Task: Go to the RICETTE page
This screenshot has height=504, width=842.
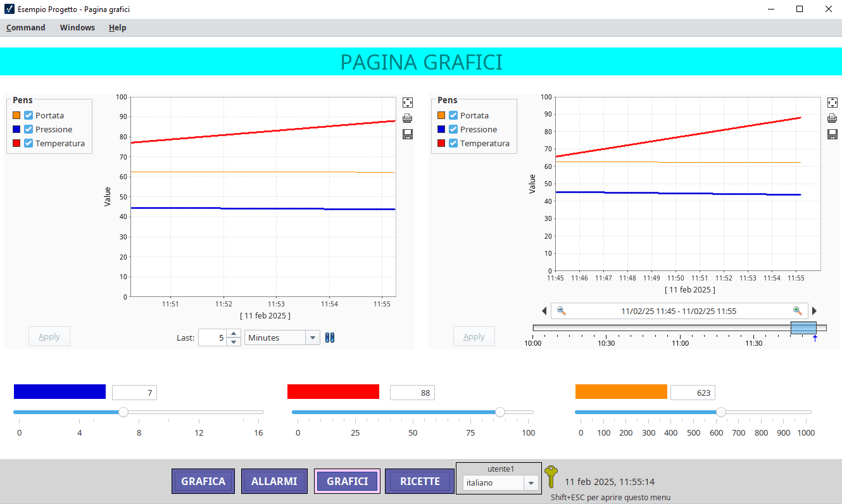Action: [420, 481]
